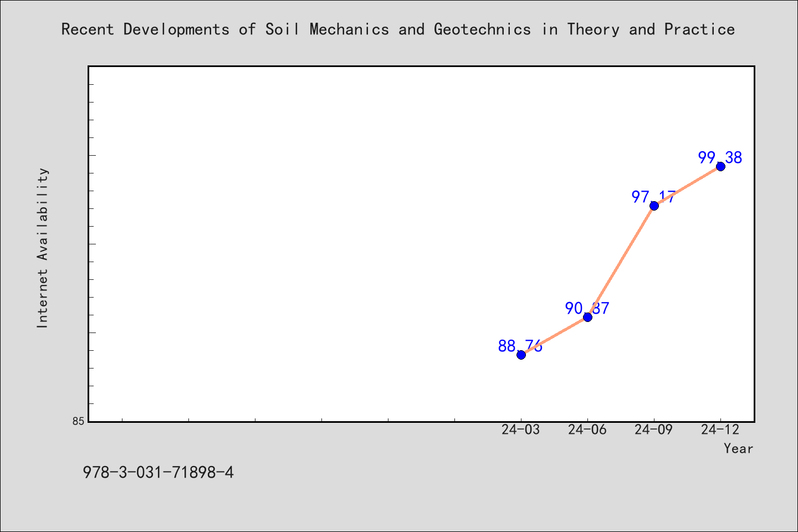Click the 'Internet Availability' y-axis label

pyautogui.click(x=43, y=248)
